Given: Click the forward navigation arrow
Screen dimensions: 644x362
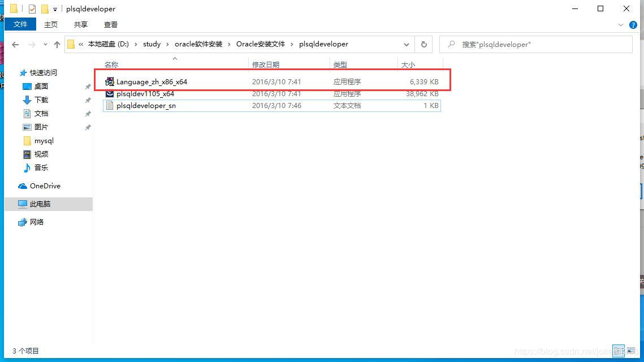Looking at the screenshot, I should pyautogui.click(x=32, y=44).
